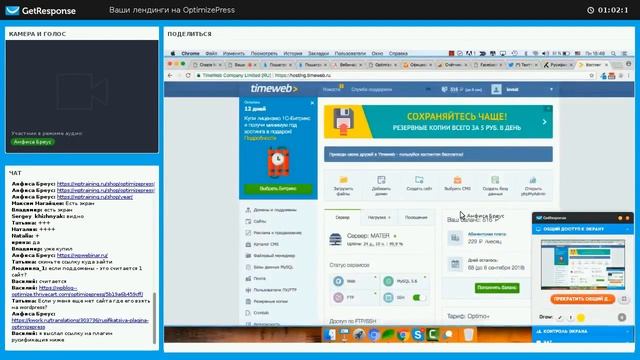Open the Новости link in timeweb header
The image size is (640, 360).
pos(331,89)
